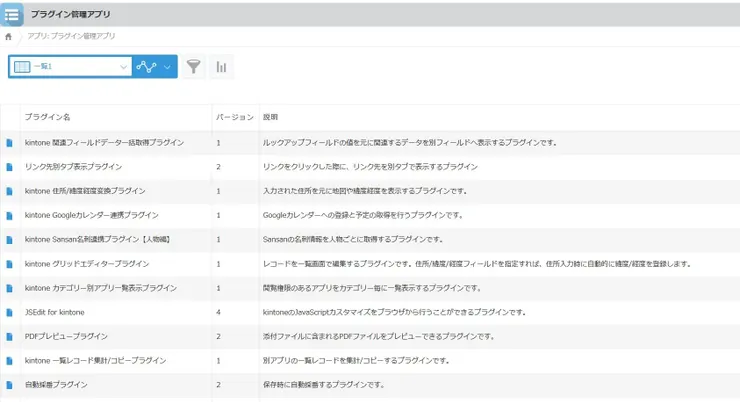The image size is (740, 402).
Task: Open record details icon for JSEdit for kintone
Action: pos(9,312)
